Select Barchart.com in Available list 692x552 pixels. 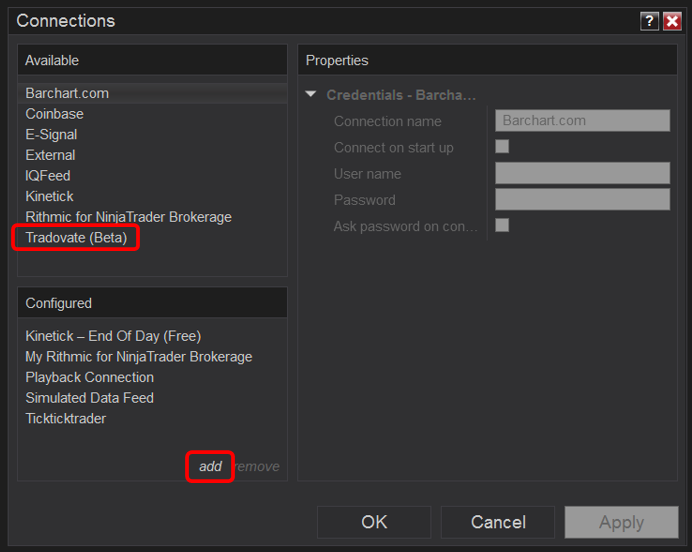(x=152, y=94)
